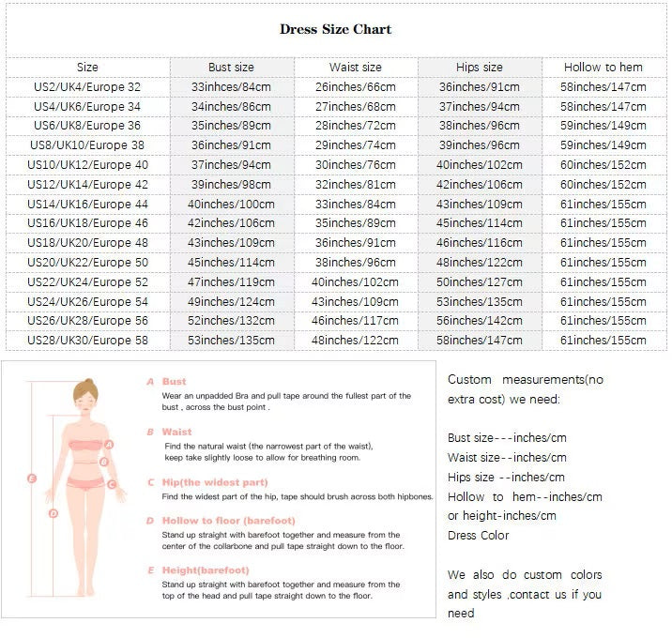Screen dimensions: 672x638
Task: Select the "Size" column header
Action: (x=87, y=68)
